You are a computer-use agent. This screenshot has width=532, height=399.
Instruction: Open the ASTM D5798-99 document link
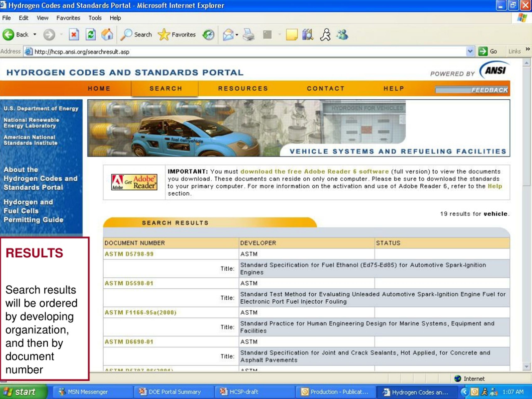(129, 254)
